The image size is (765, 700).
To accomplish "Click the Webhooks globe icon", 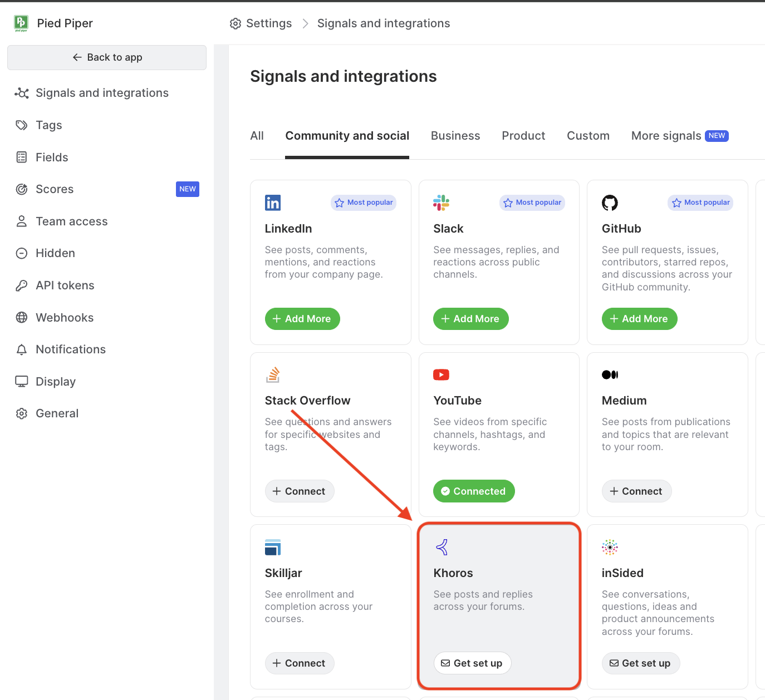I will click(22, 317).
